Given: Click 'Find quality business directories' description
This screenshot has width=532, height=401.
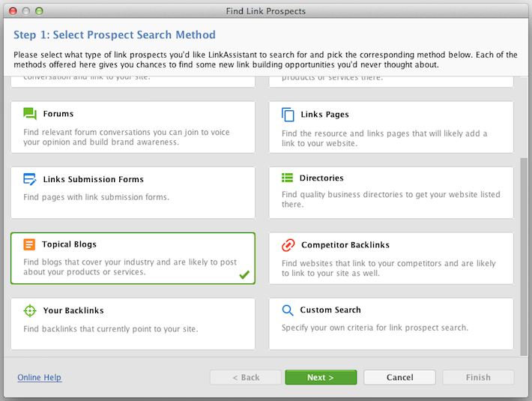Looking at the screenshot, I should [x=391, y=199].
